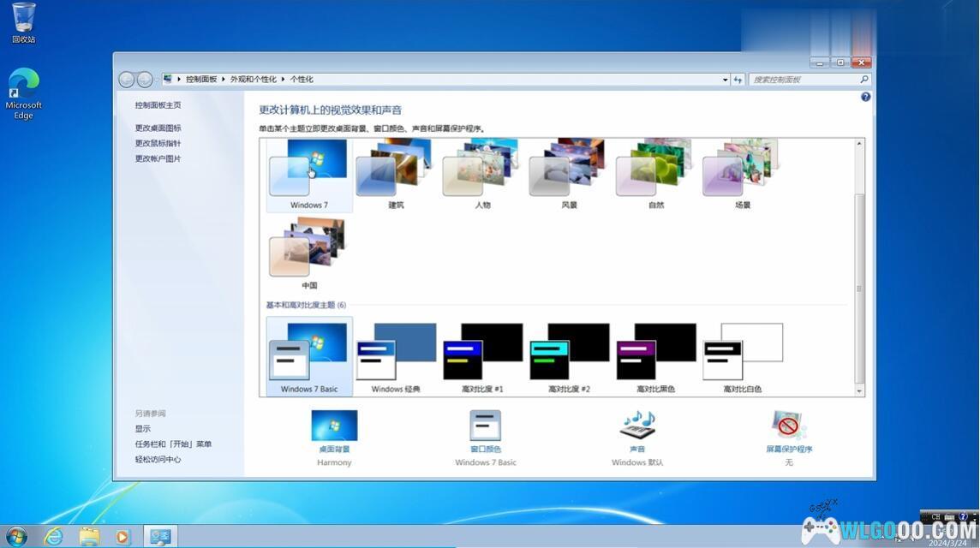Image resolution: width=980 pixels, height=548 pixels.
Task: Click the address bar refresh icon
Action: pos(738,80)
